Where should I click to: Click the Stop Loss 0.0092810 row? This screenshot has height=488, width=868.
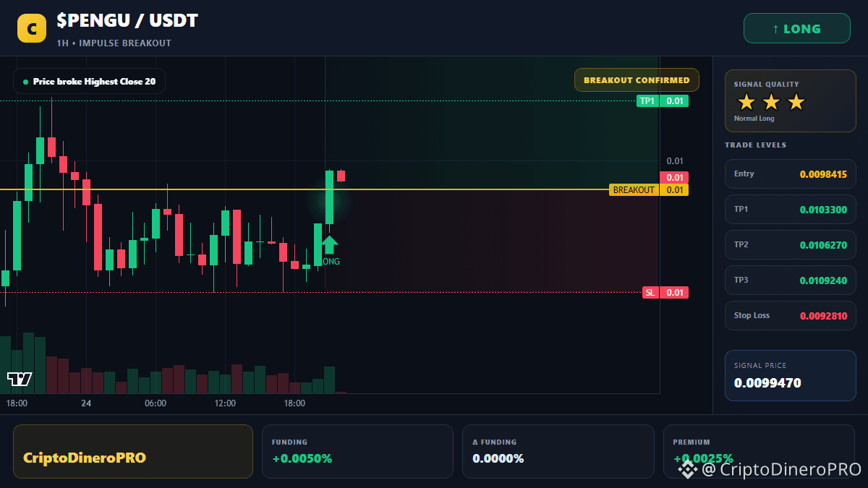(790, 315)
